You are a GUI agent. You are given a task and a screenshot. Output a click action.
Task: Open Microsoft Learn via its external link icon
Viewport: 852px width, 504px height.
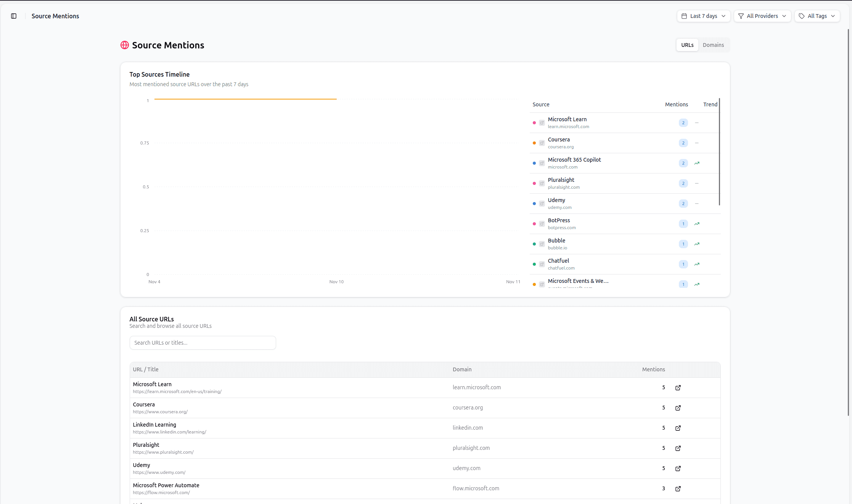542,123
